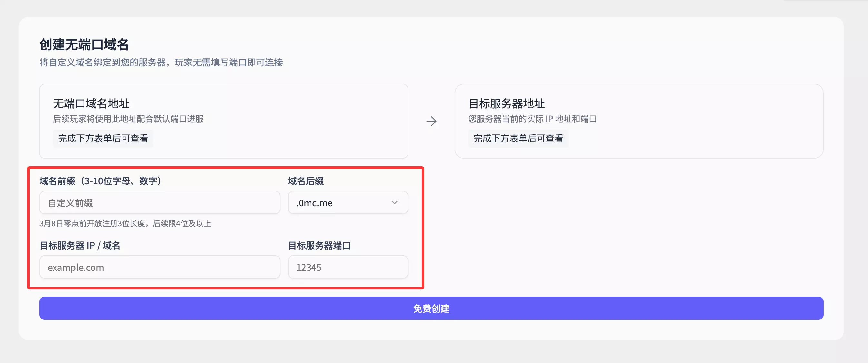Viewport: 868px width, 363px height.
Task: Click the 3月8日零点前开放注册3位长度 hint text
Action: (125, 223)
